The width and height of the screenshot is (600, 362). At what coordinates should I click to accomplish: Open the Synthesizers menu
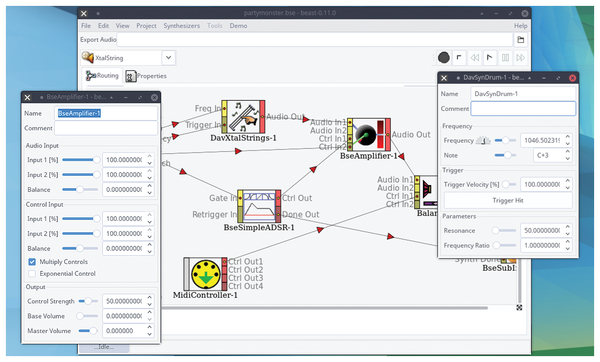pyautogui.click(x=182, y=26)
